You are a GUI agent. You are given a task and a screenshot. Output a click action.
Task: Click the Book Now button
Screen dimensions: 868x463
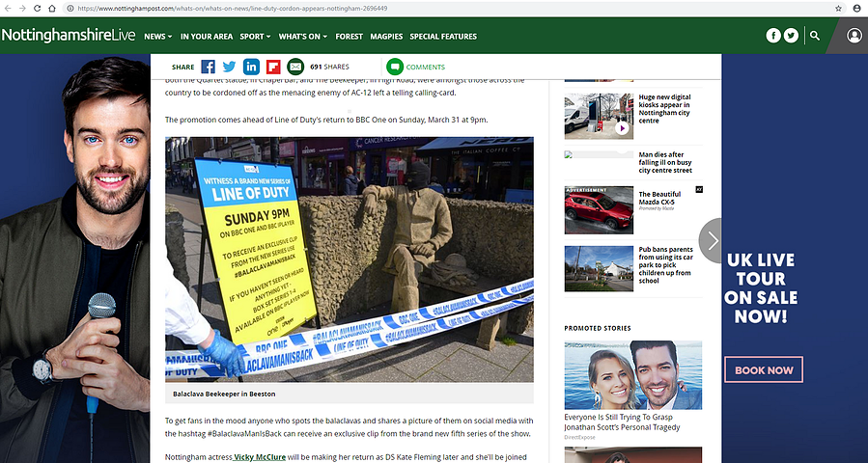click(x=764, y=370)
